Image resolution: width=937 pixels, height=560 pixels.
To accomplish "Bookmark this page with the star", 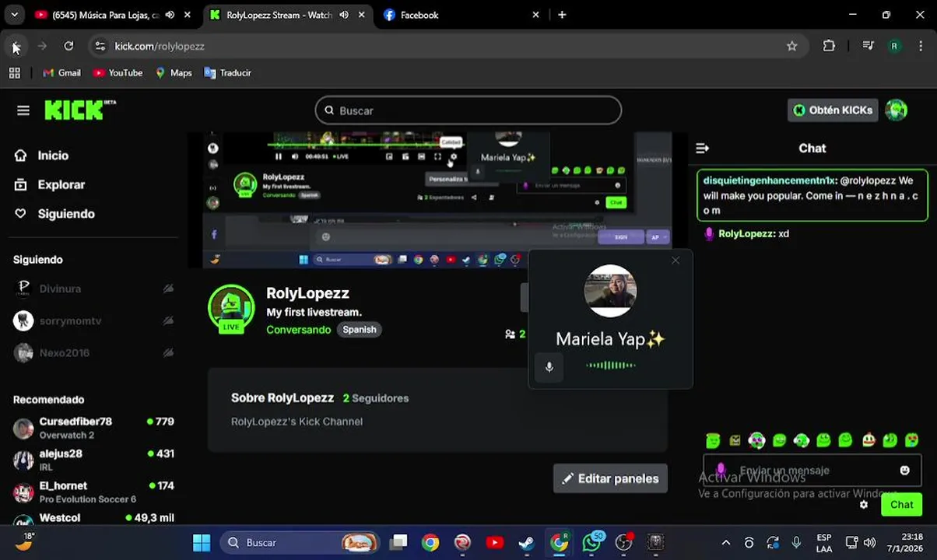I will point(791,46).
